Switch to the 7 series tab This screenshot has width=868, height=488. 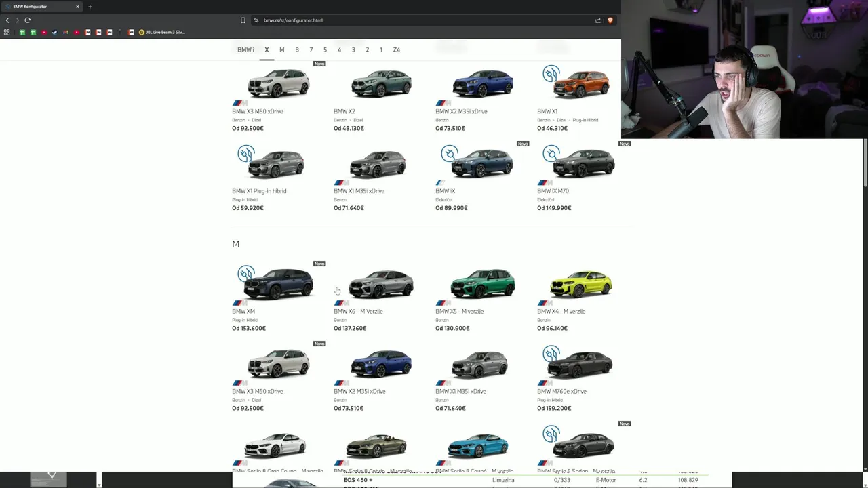point(311,49)
